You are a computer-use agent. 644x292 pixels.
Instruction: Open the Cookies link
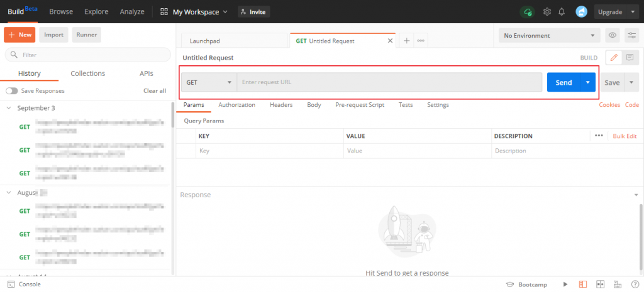click(609, 105)
